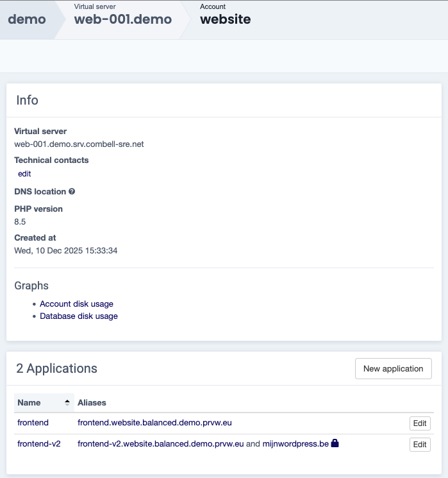Click the Name column header
Viewport: 448px width, 478px height.
[29, 403]
